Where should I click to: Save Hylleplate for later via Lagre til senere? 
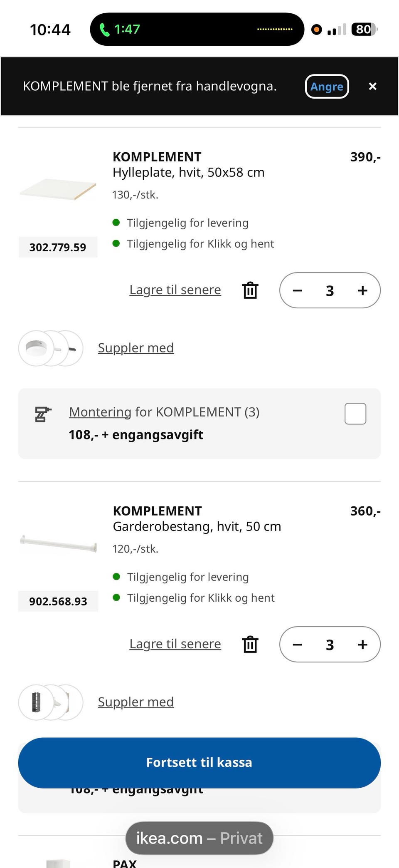175,290
